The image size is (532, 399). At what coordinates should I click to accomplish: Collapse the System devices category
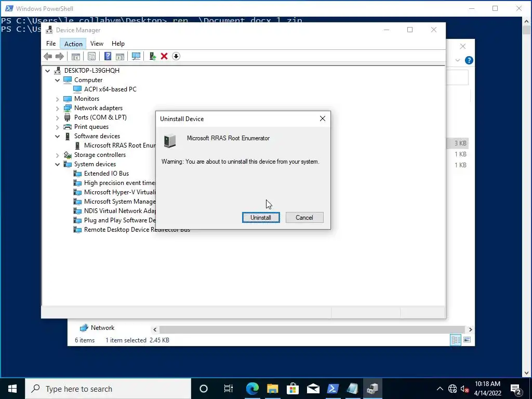pyautogui.click(x=57, y=165)
